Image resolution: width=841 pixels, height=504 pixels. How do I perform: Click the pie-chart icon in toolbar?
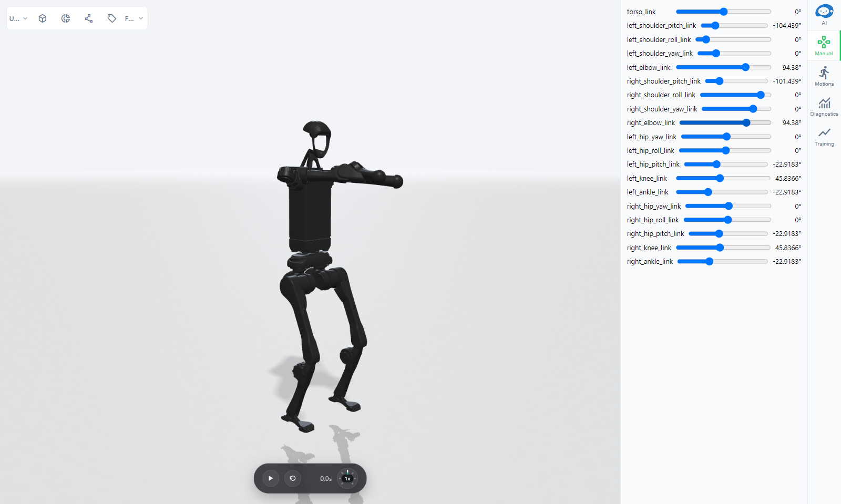point(66,18)
